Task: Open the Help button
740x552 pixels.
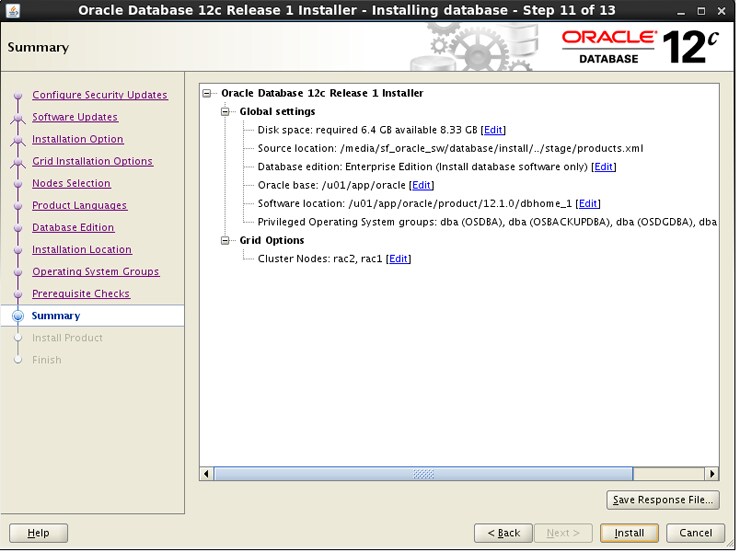Action: 38,534
